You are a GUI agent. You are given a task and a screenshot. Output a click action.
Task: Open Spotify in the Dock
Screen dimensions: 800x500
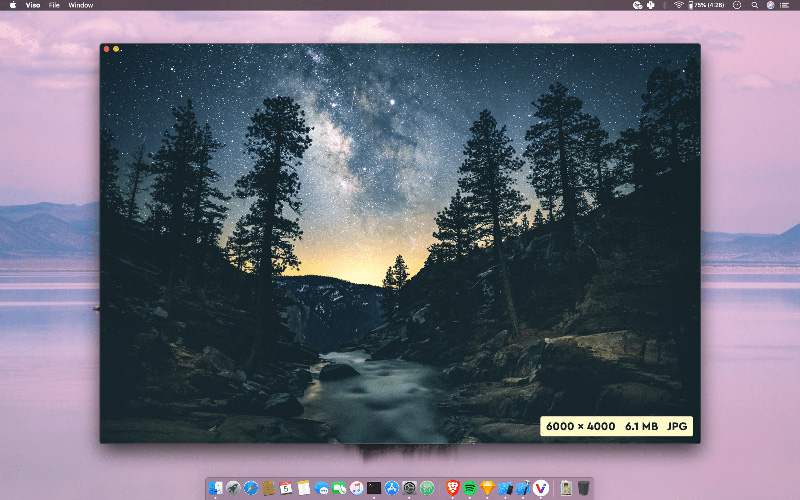[470, 488]
